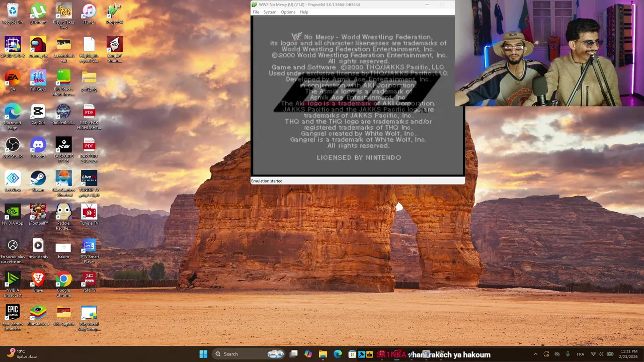This screenshot has width=644, height=362.
Task: Open the weather widget showing 10°C
Action: [21, 354]
